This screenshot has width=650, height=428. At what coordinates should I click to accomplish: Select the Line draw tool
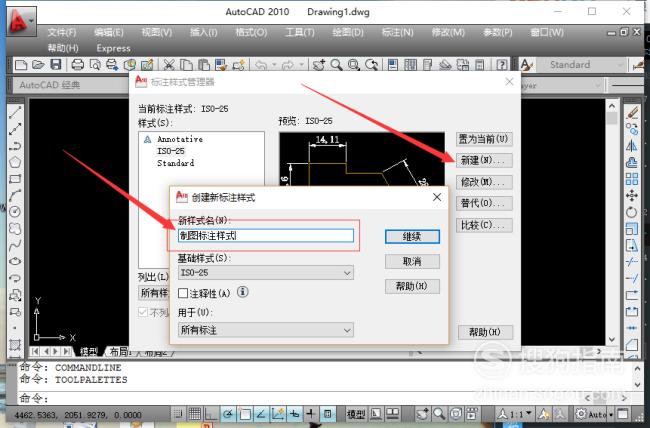tap(15, 112)
